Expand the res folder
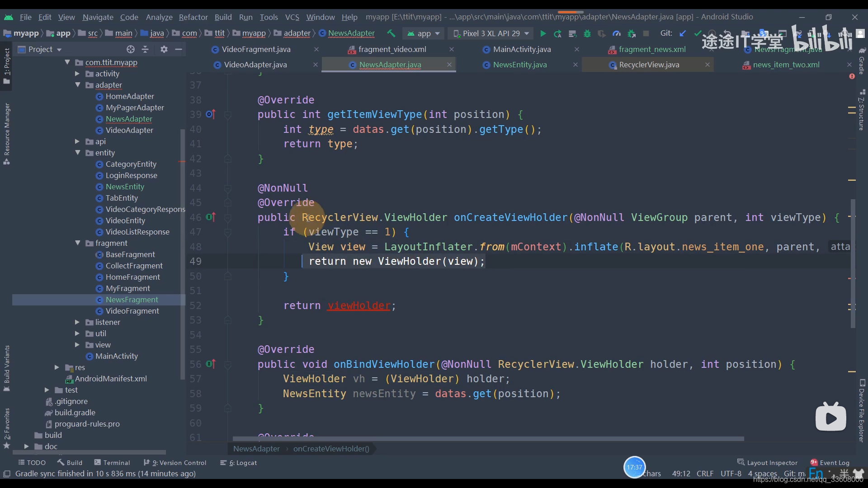This screenshot has width=868, height=488. click(x=57, y=367)
